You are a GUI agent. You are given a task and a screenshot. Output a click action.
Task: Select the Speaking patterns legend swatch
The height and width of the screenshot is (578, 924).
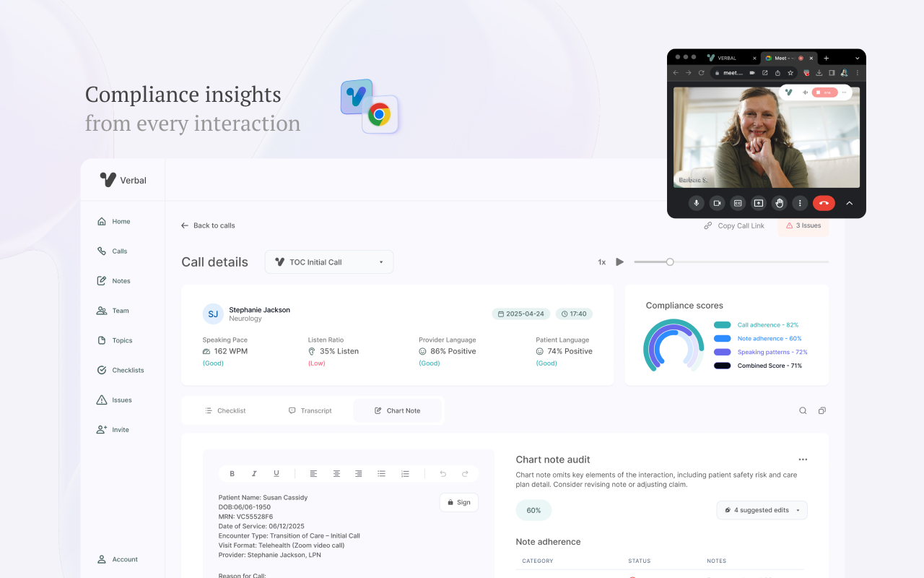722,352
